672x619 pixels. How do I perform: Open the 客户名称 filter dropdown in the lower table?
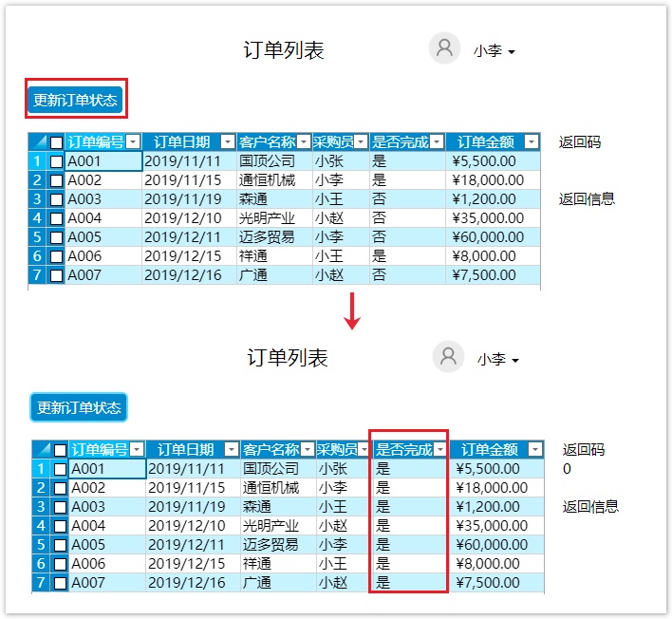(308, 450)
